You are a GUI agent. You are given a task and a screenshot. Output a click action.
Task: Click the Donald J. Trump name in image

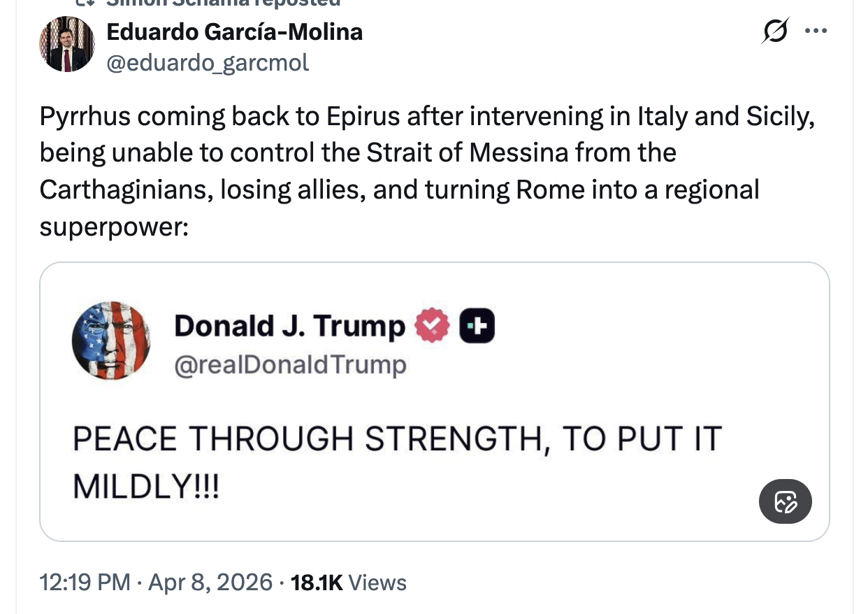coord(289,326)
